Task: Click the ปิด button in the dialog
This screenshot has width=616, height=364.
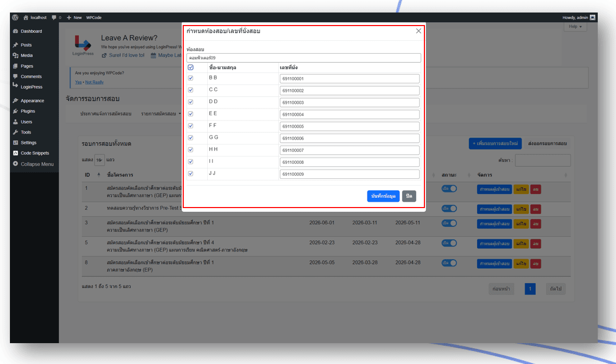Action: (409, 196)
